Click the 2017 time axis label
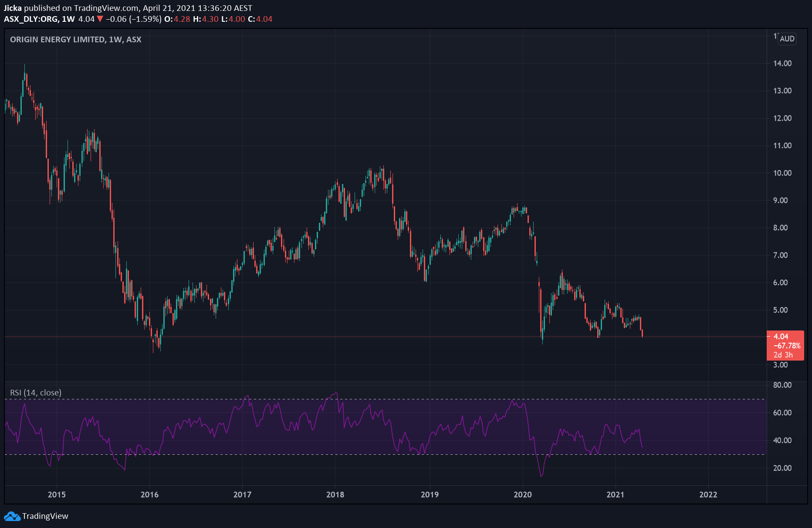Viewport: 812px width, 528px height. coord(242,495)
